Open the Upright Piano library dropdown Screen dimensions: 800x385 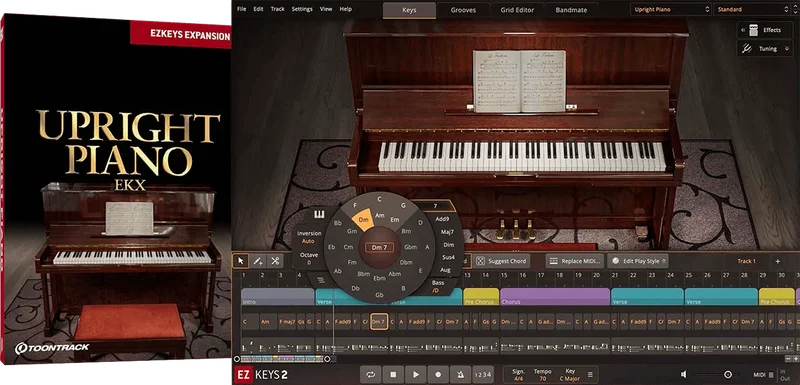click(x=670, y=9)
